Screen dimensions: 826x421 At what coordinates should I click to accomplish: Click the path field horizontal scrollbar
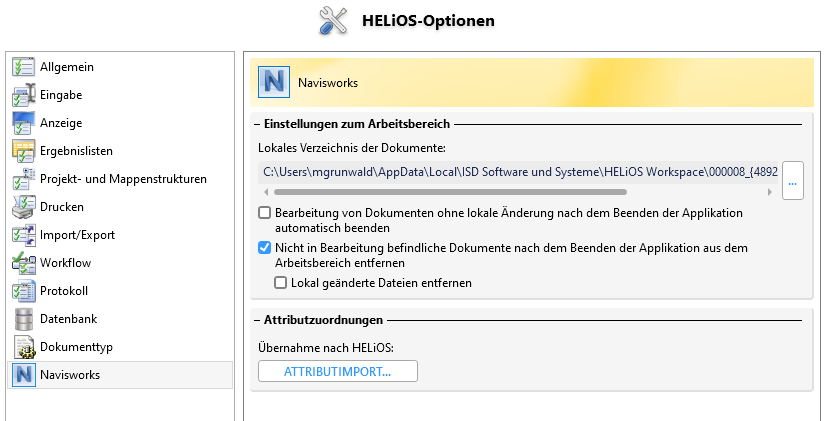450,190
